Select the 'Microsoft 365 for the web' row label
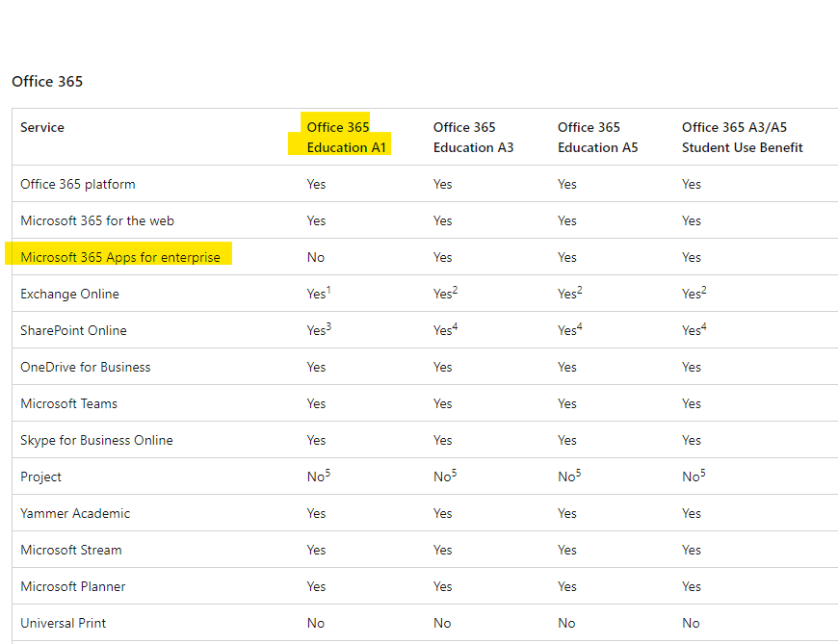 click(x=97, y=220)
